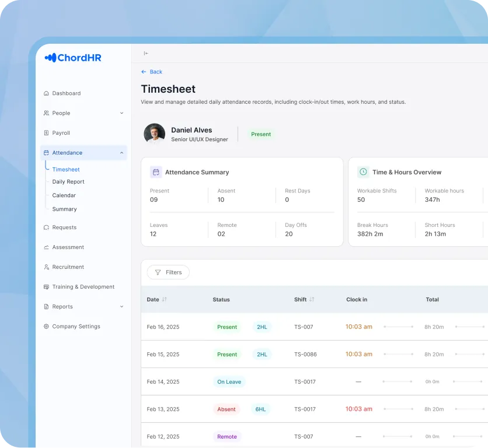Click the 6HL tag on Feb 13 row

pos(260,409)
